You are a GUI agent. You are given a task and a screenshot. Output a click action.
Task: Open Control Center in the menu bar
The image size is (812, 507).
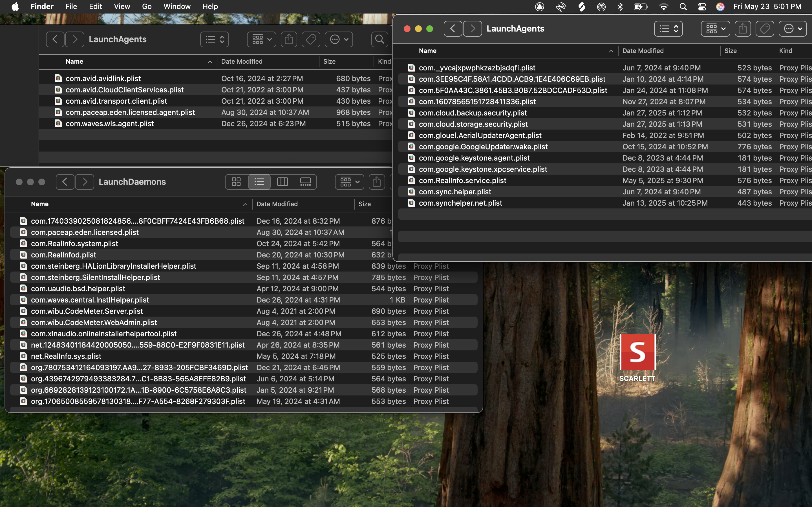point(701,7)
